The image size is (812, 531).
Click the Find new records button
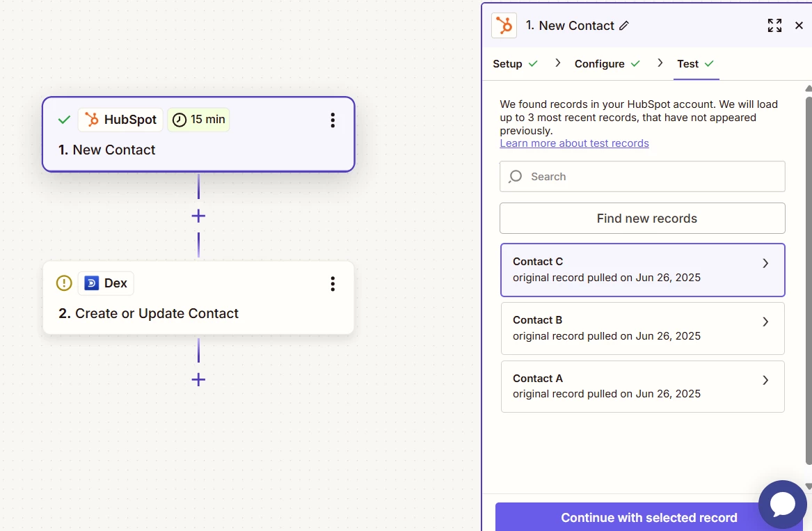pyautogui.click(x=642, y=218)
